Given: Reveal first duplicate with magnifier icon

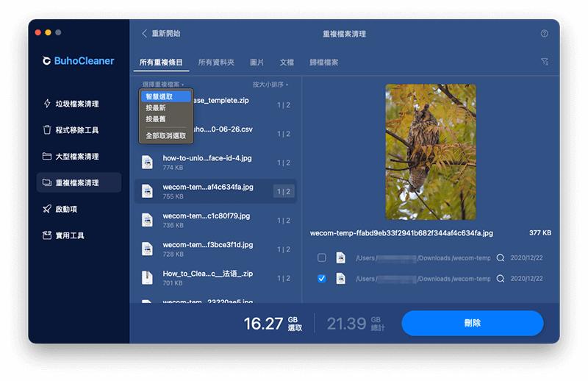Looking at the screenshot, I should coord(501,258).
